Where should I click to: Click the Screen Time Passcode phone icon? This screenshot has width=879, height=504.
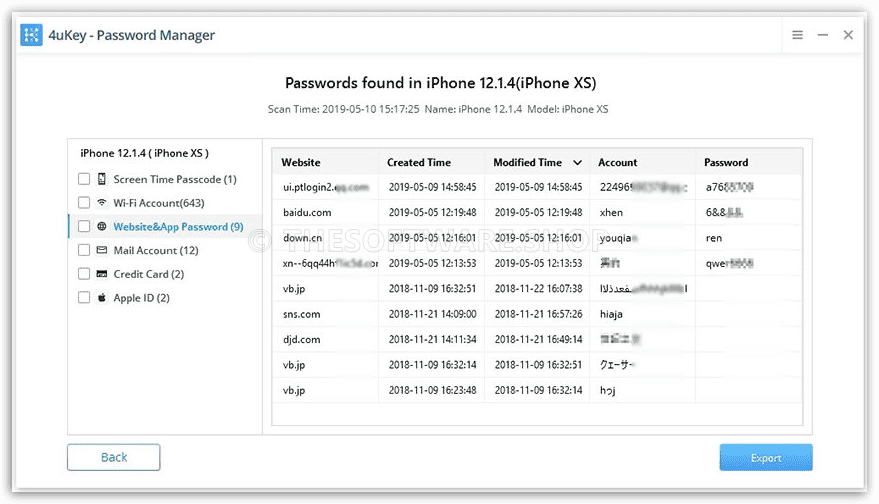(x=101, y=179)
